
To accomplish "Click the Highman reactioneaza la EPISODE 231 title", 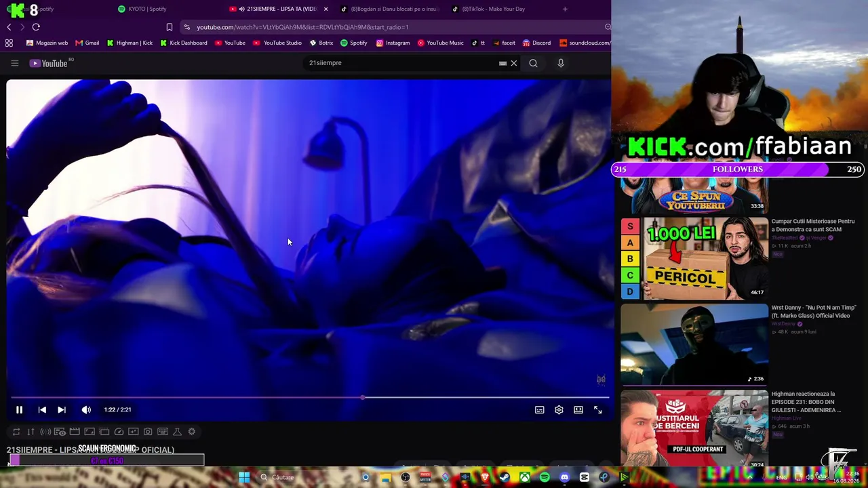I will click(x=807, y=402).
